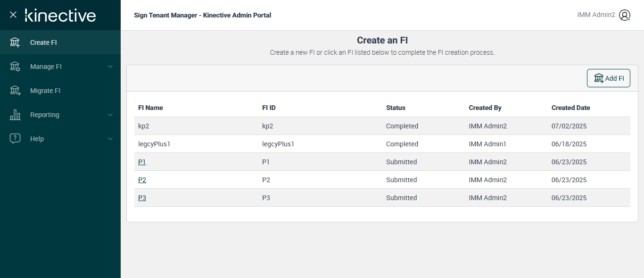The width and height of the screenshot is (644, 278).
Task: Expand the Manage FI chevron
Action: point(110,67)
